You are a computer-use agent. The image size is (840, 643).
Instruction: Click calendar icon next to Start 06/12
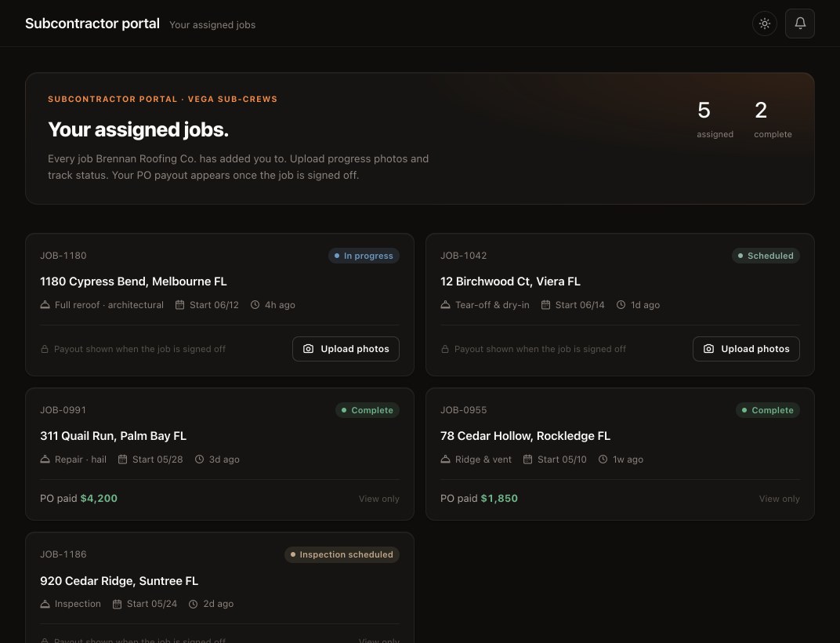pos(180,304)
